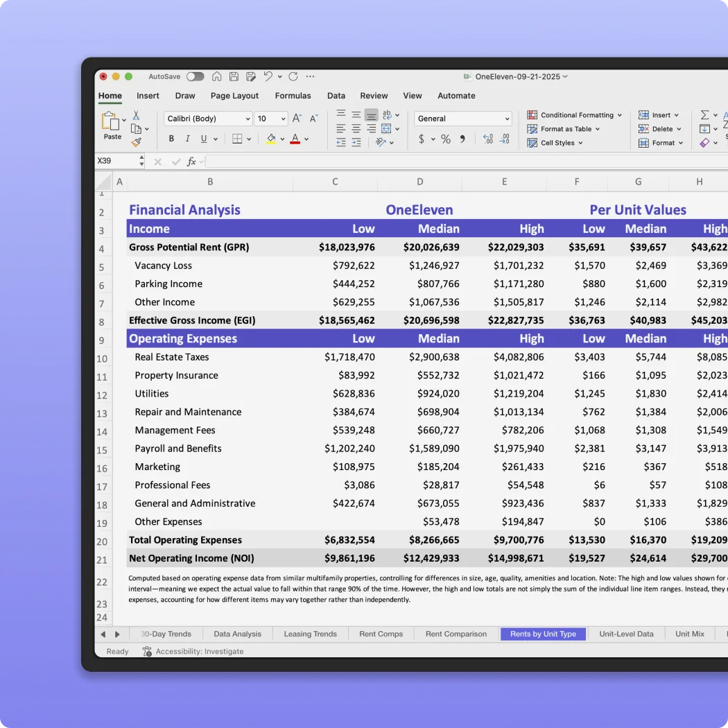
Task: Open Conditional Formatting options
Action: tap(574, 114)
